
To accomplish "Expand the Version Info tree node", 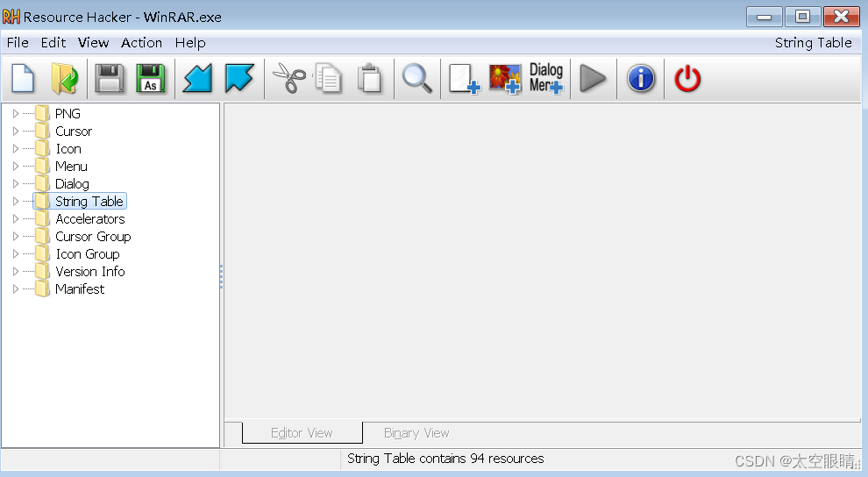I will coord(16,271).
